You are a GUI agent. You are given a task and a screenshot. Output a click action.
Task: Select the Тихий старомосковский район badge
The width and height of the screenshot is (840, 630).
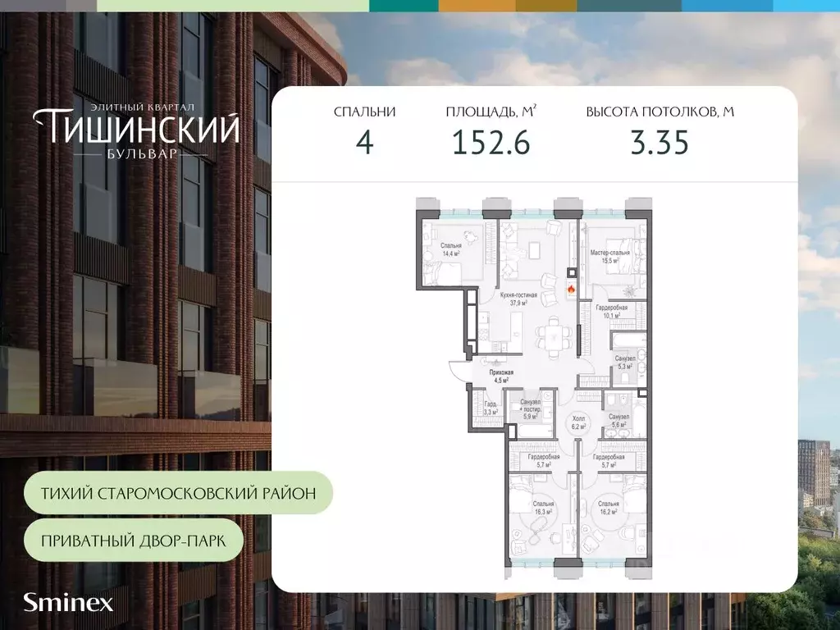[x=178, y=493]
